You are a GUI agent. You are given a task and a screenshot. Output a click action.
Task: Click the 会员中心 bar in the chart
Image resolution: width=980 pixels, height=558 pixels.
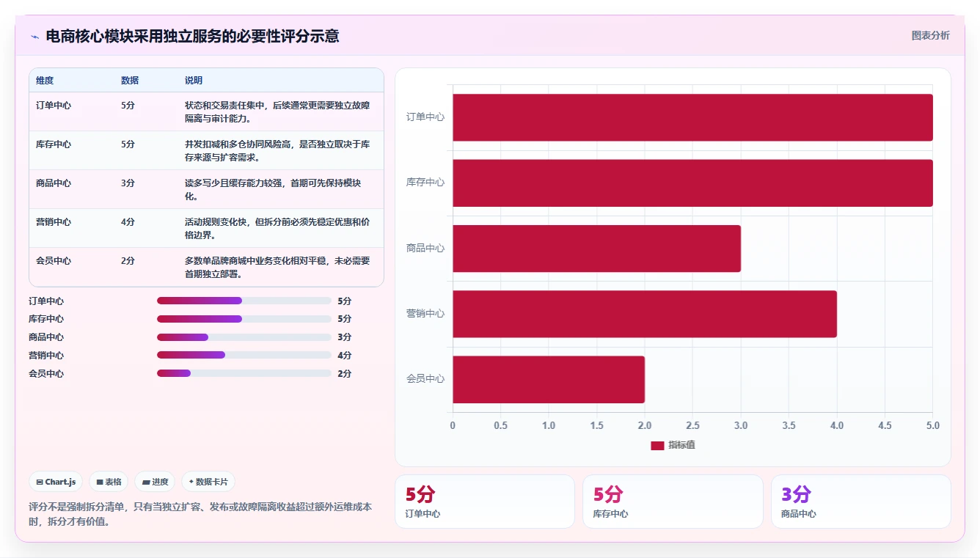(x=549, y=379)
